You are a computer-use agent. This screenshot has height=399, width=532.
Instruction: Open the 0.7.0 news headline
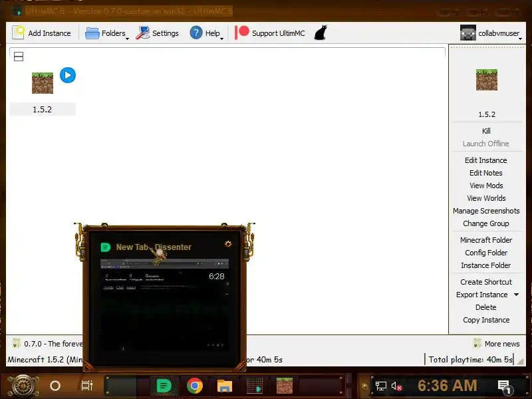tap(47, 344)
